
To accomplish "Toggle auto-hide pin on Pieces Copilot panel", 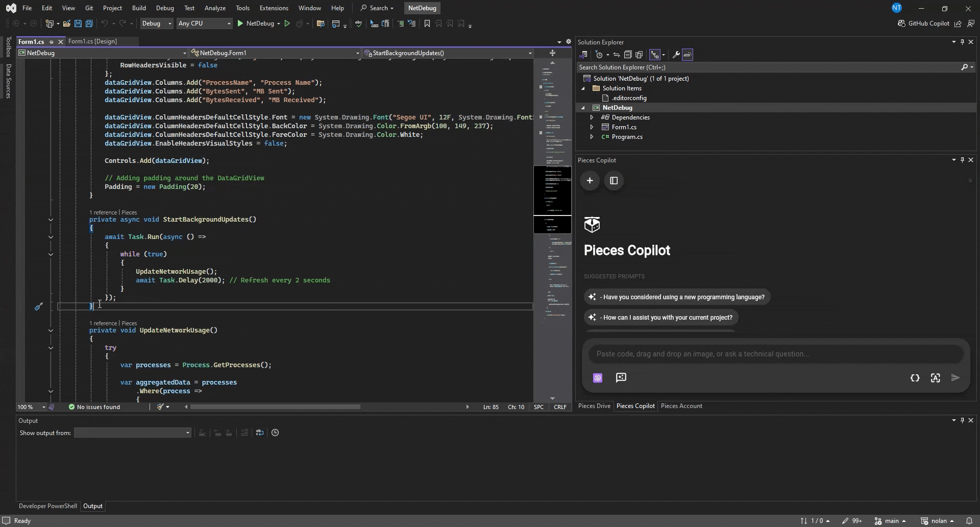I will point(962,160).
